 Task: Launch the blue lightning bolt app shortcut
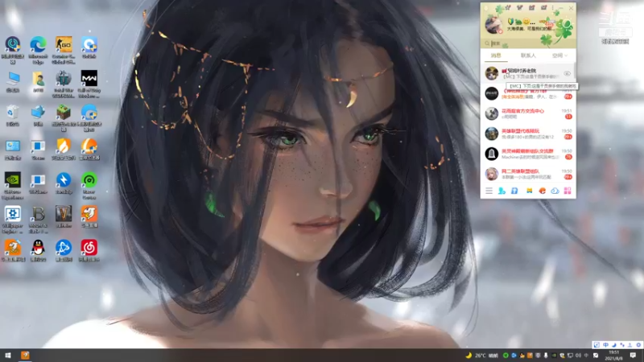(x=64, y=183)
